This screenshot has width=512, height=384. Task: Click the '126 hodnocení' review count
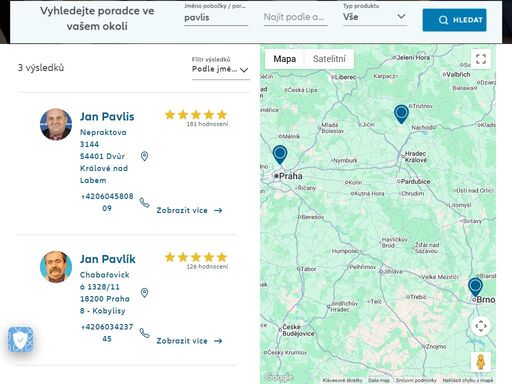tap(207, 267)
